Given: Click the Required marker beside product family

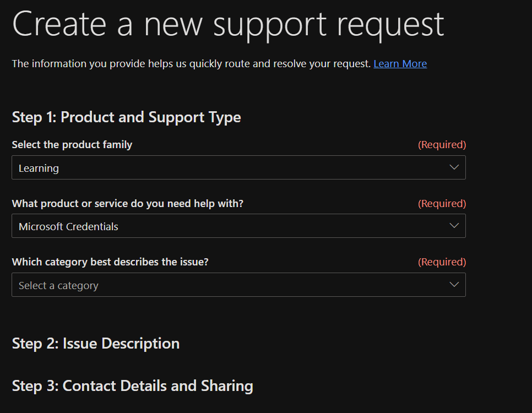Looking at the screenshot, I should point(442,145).
